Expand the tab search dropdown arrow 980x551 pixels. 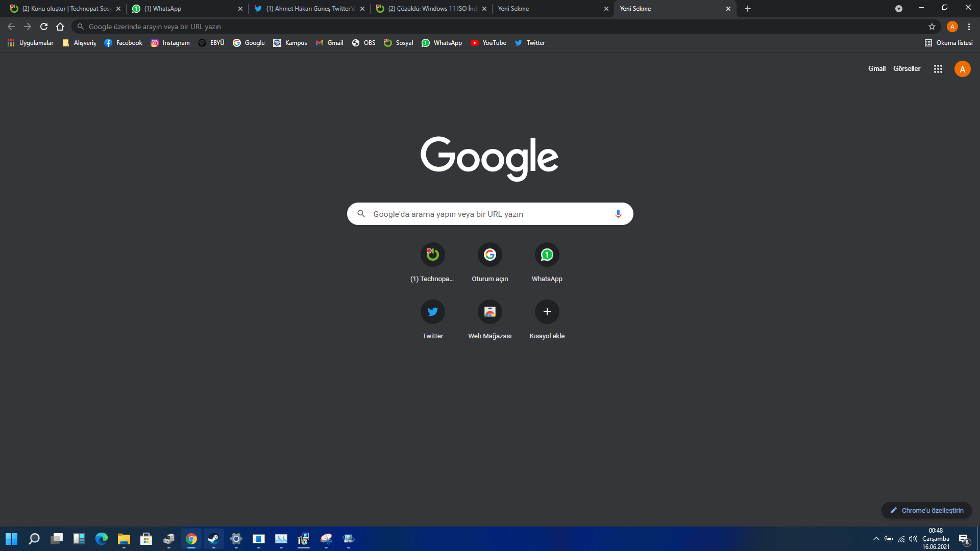click(x=898, y=9)
